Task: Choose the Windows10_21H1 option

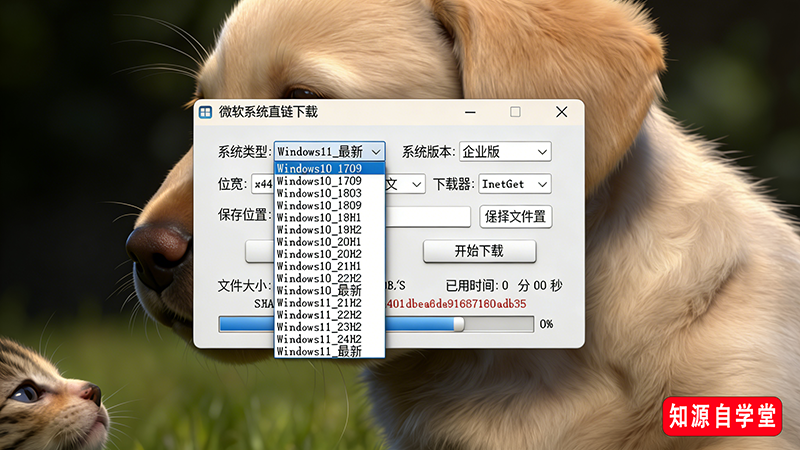Action: (x=330, y=266)
